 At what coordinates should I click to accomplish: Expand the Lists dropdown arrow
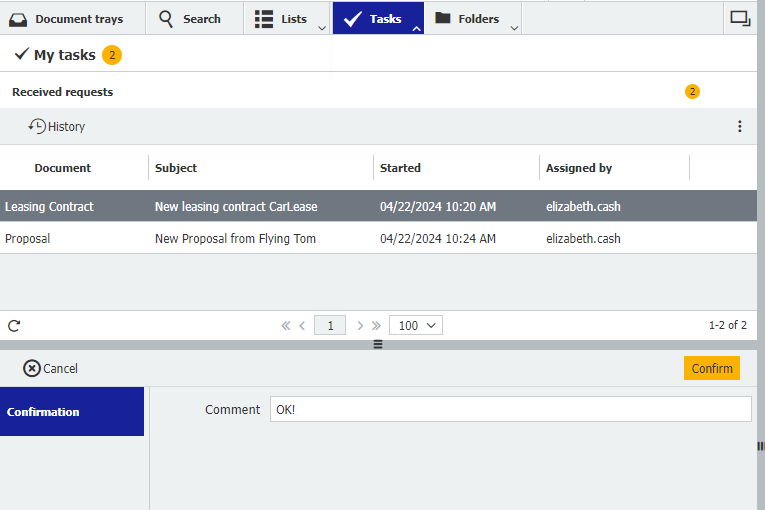coord(321,27)
